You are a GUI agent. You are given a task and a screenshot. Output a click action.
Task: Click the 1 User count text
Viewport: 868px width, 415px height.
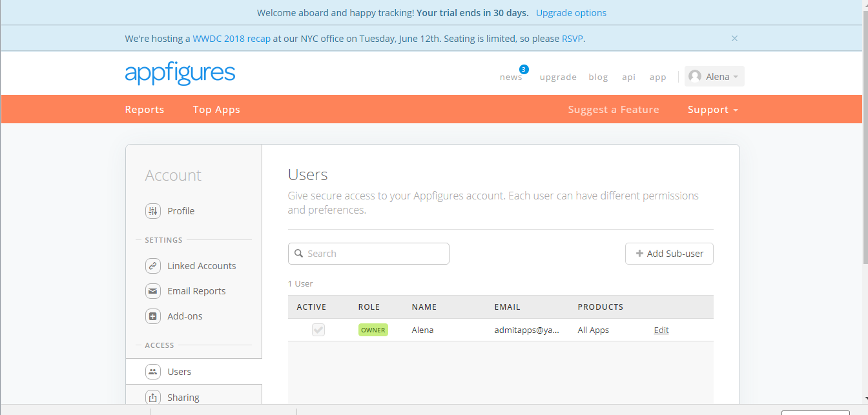click(300, 283)
